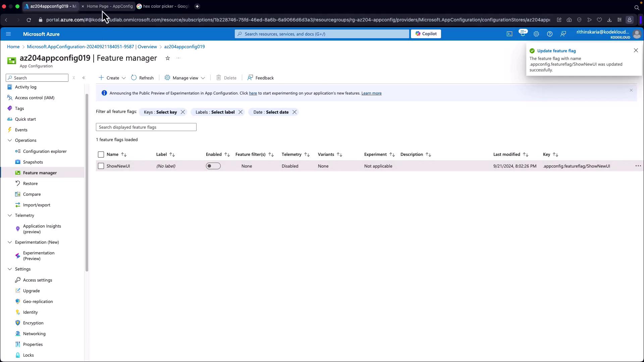Collapse the Operations section in sidebar
The height and width of the screenshot is (362, 644).
click(10, 140)
